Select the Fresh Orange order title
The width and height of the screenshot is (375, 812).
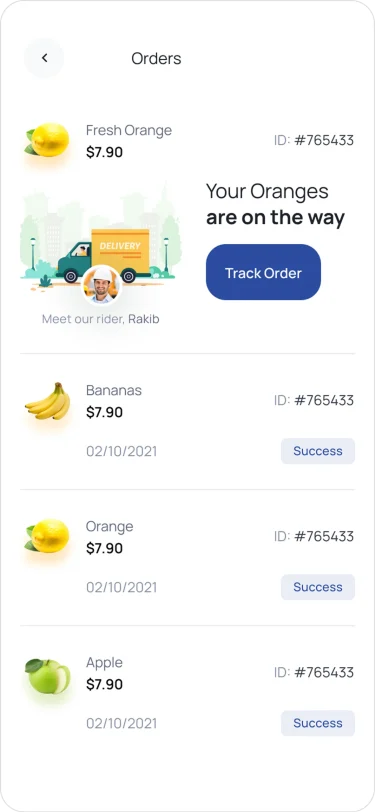coord(128,130)
